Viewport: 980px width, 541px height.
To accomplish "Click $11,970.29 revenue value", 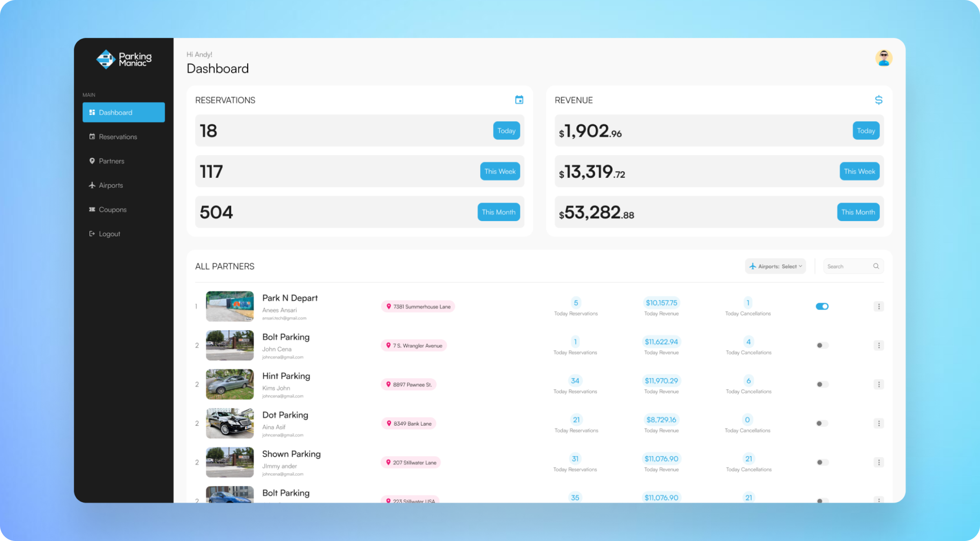I will [x=662, y=380].
